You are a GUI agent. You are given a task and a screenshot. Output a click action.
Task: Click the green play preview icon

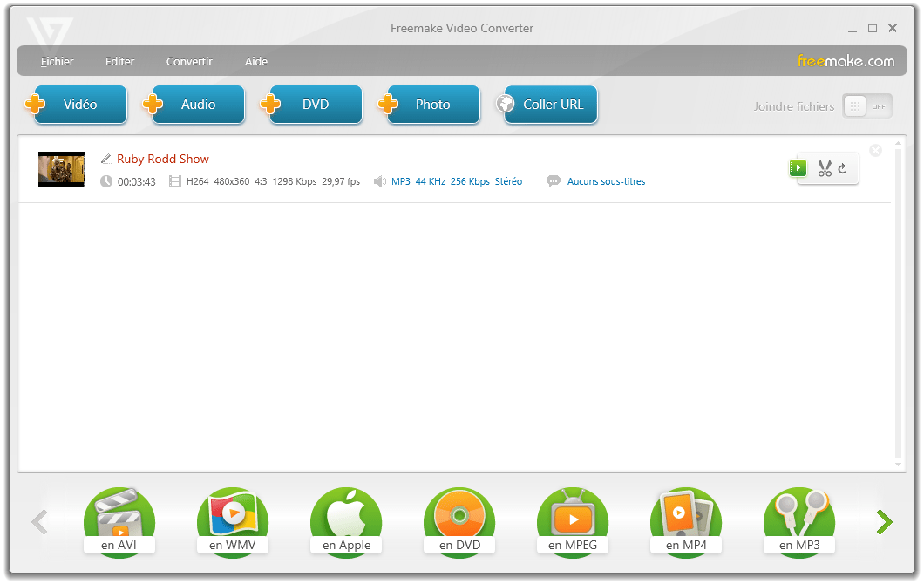pos(798,168)
